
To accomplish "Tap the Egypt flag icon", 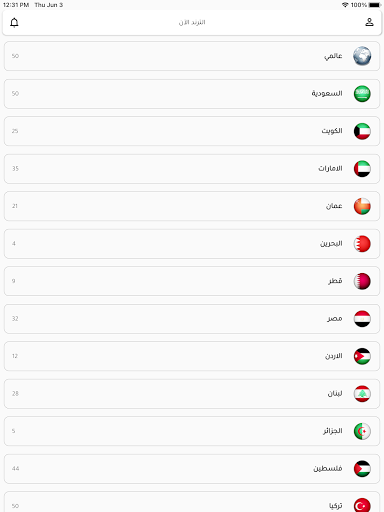I will coord(362,319).
